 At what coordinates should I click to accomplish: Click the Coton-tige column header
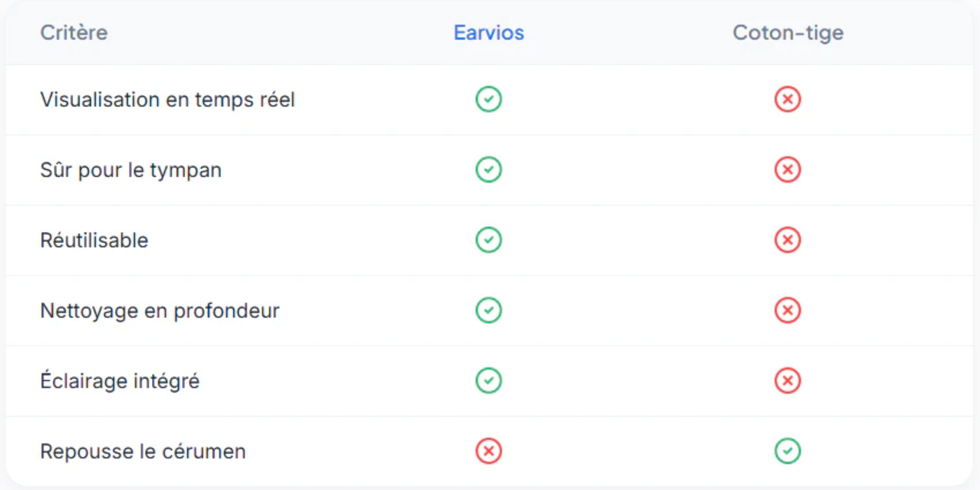(x=788, y=33)
